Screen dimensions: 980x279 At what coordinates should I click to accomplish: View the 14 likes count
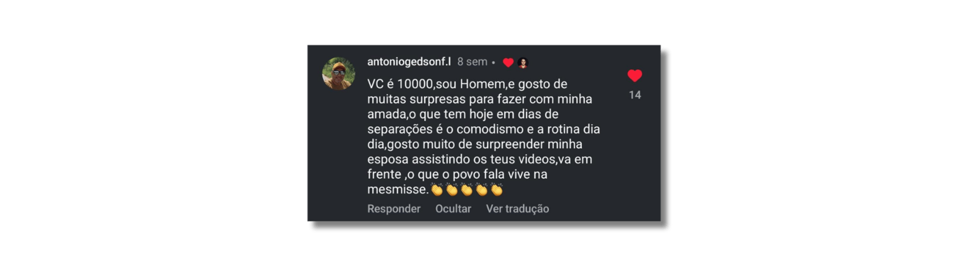635,95
